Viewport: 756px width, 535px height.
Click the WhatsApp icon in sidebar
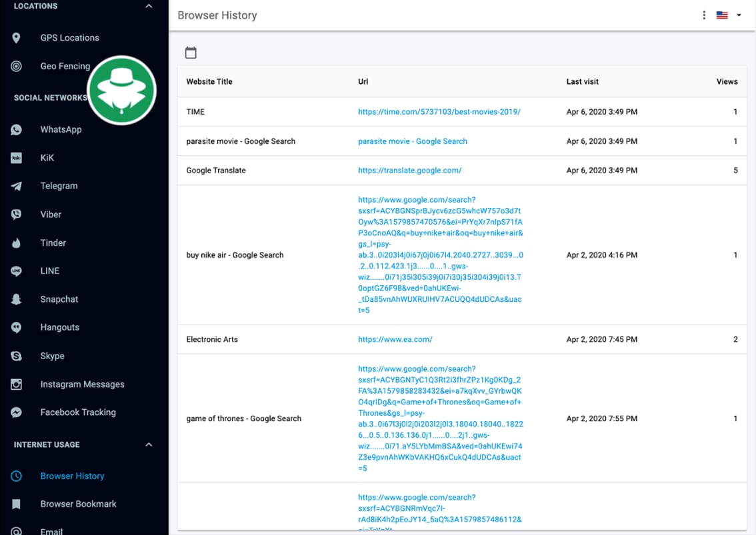pos(17,130)
